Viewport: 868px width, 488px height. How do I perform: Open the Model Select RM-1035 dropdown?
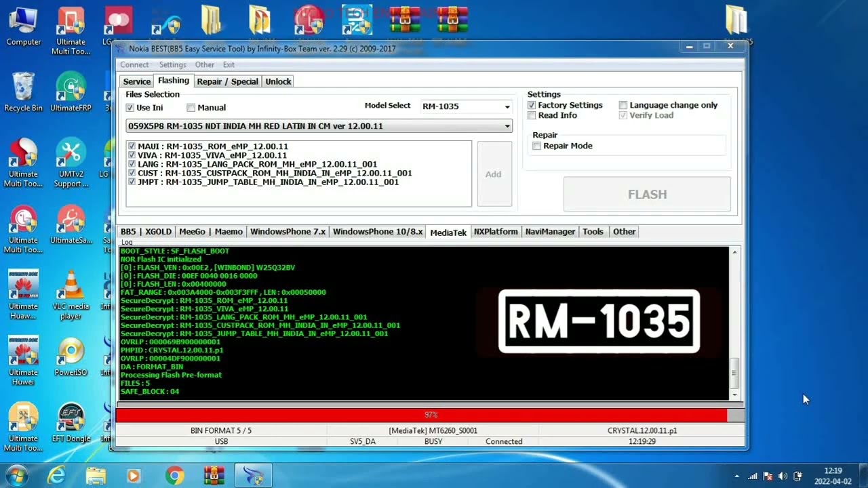pos(466,106)
